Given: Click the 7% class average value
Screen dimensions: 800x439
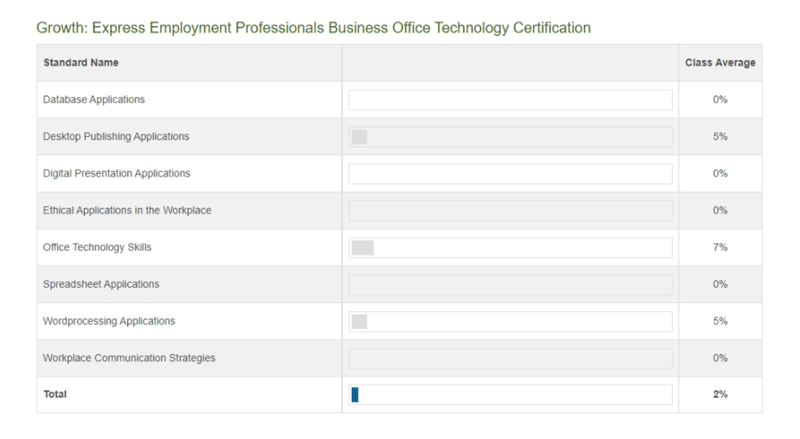Looking at the screenshot, I should coord(720,247).
